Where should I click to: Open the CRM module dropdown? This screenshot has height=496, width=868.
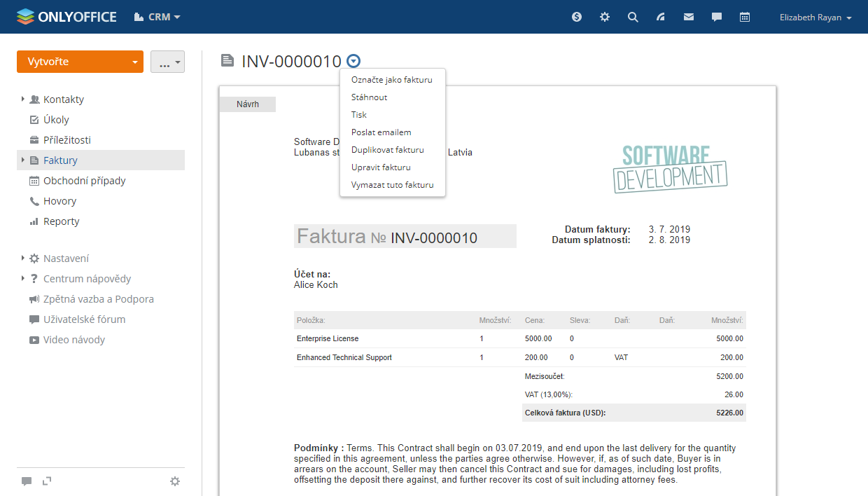157,17
